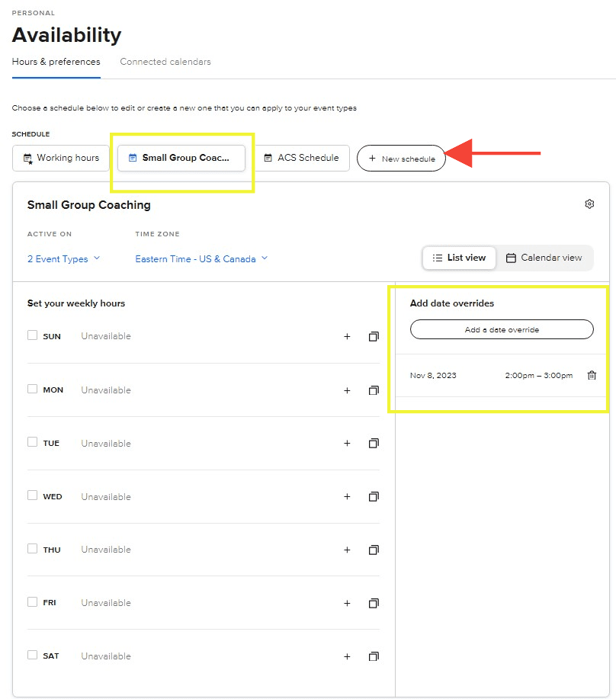Add a time interval to Saturday
The width and height of the screenshot is (616, 699).
click(347, 656)
